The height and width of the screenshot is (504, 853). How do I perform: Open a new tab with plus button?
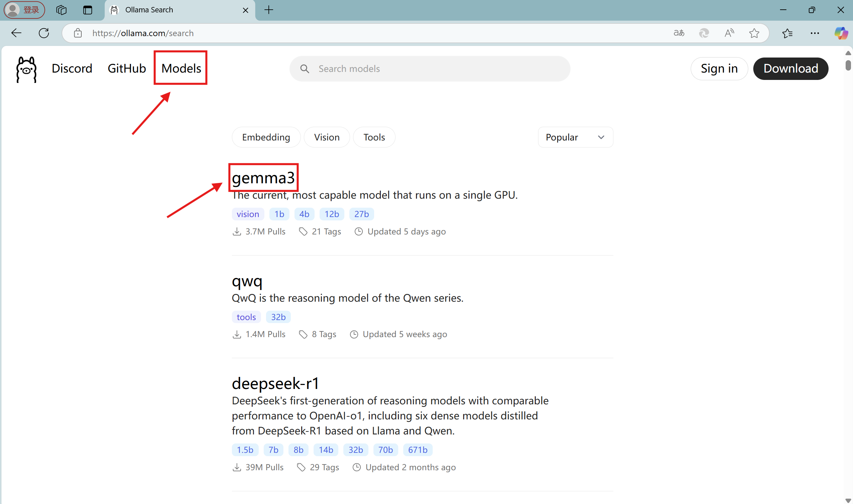pos(268,10)
